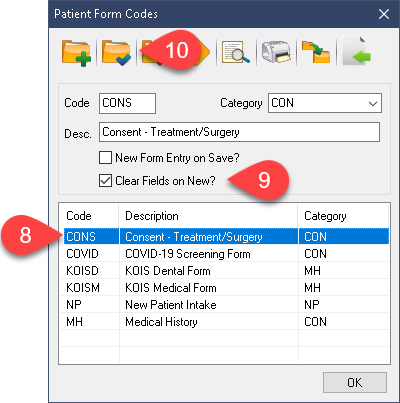400x403 pixels.
Task: Select the Medical History row
Action: point(224,322)
